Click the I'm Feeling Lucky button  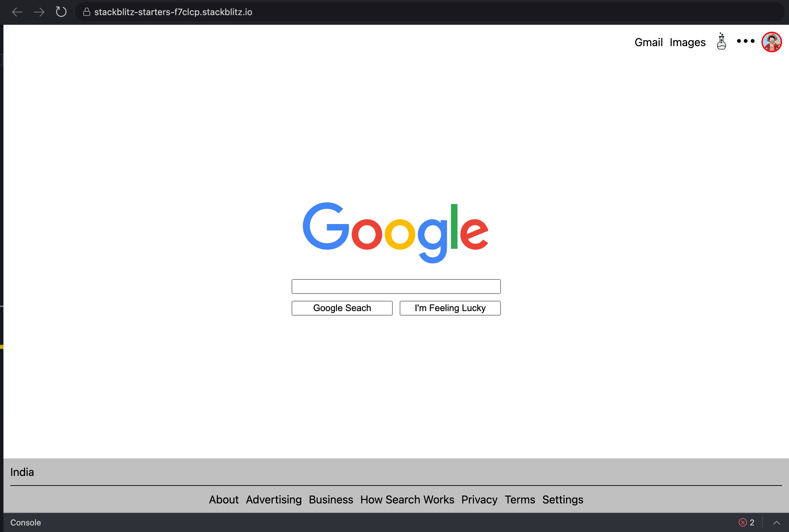click(450, 308)
